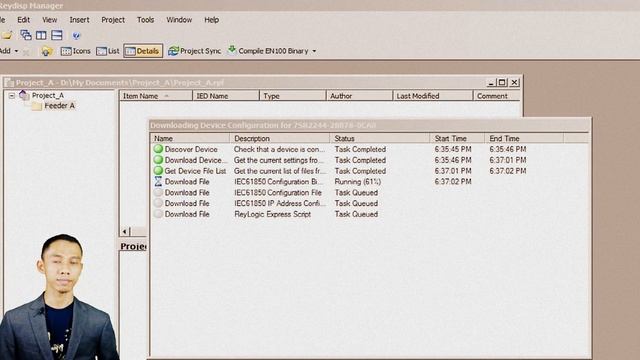Click Compile EN100 Binary
Screen dimensions: 640x360
[268, 51]
